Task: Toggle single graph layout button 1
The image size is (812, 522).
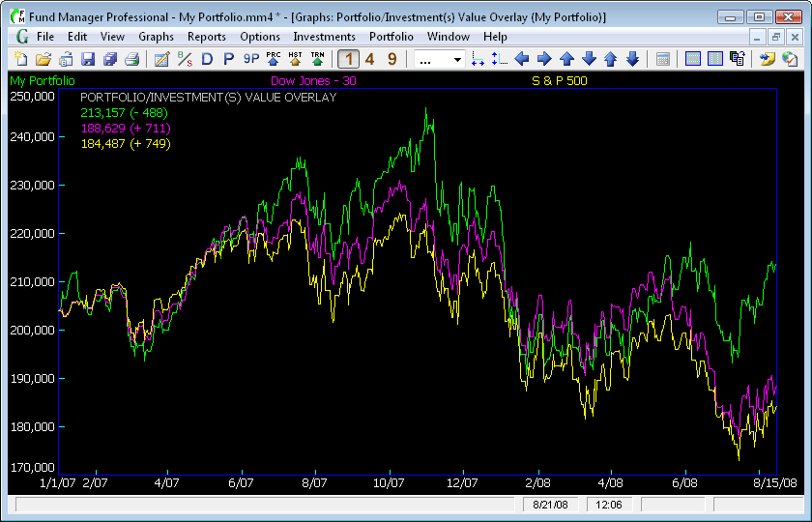Action: [x=349, y=59]
